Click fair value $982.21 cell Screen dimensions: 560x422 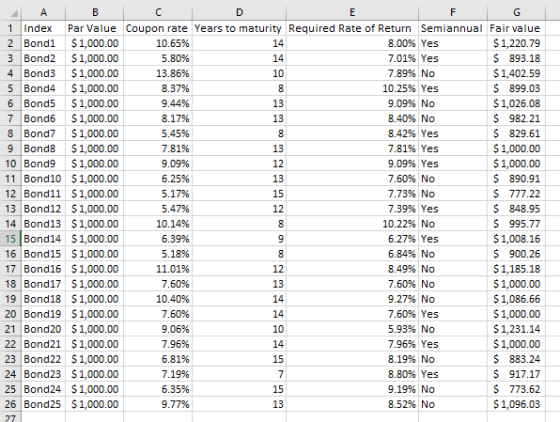coord(516,118)
